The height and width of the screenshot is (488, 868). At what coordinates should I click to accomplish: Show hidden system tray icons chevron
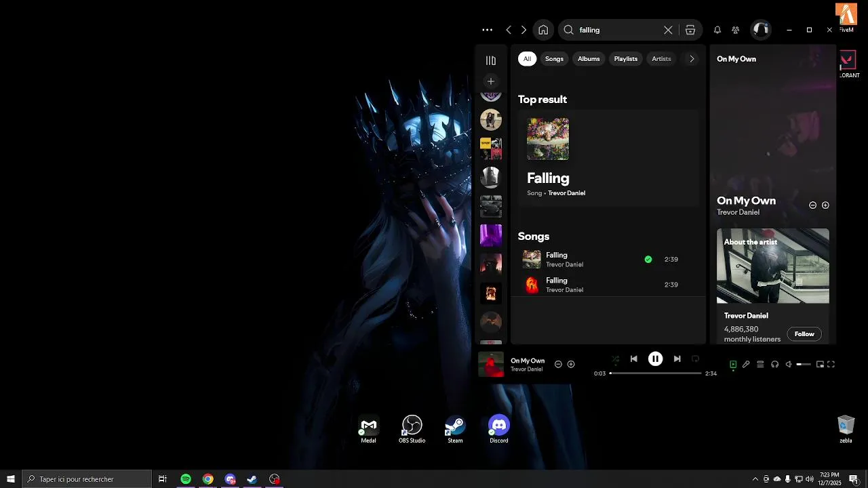755,479
